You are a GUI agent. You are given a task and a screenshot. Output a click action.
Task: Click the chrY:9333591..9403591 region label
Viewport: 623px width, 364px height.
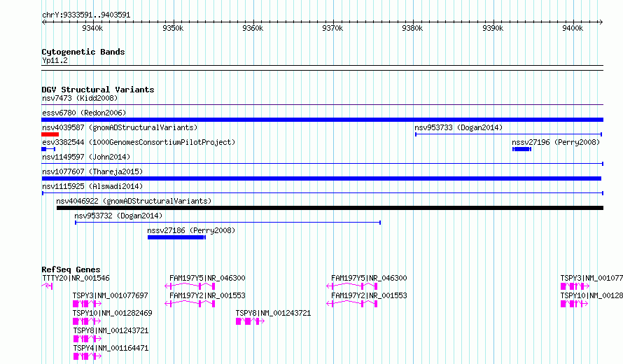pos(86,15)
